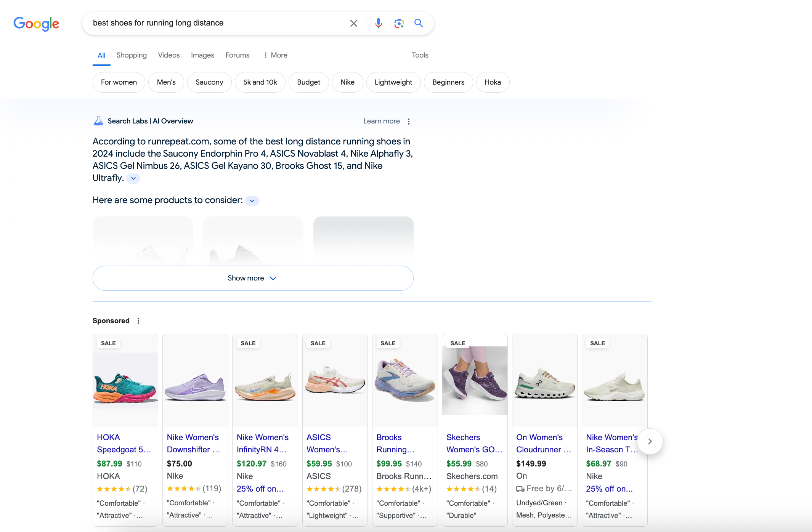Click the Learn more link
Image resolution: width=812 pixels, height=532 pixels.
click(382, 121)
